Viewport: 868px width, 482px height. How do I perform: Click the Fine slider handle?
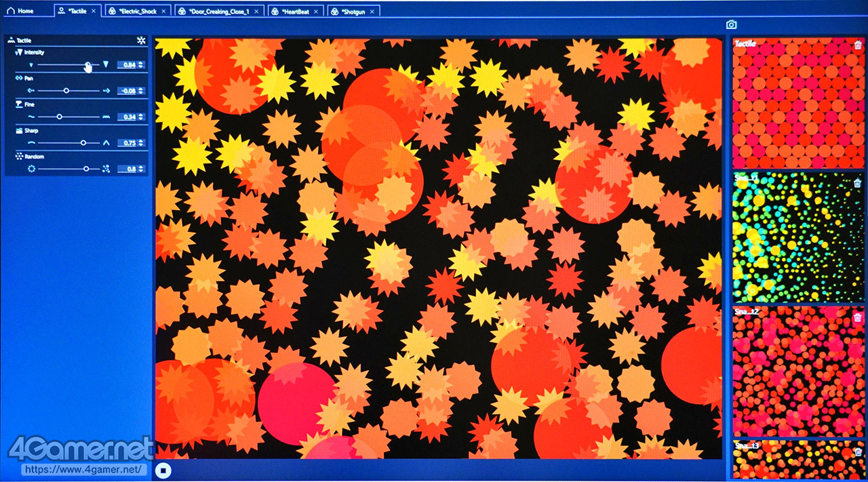point(60,117)
